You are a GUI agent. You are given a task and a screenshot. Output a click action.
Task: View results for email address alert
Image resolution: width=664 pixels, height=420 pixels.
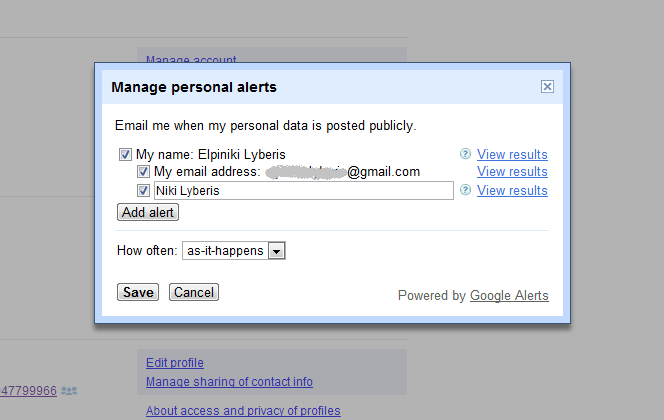tap(512, 172)
